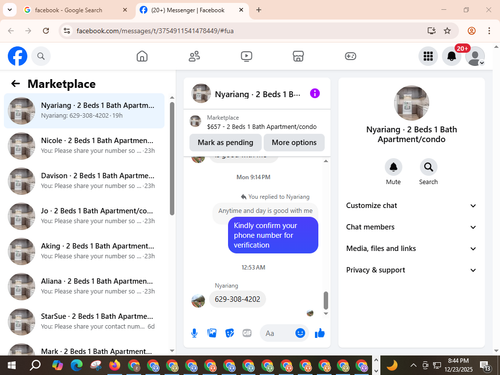500x375 pixels.
Task: Expand Privacy & support section
Action: click(411, 270)
